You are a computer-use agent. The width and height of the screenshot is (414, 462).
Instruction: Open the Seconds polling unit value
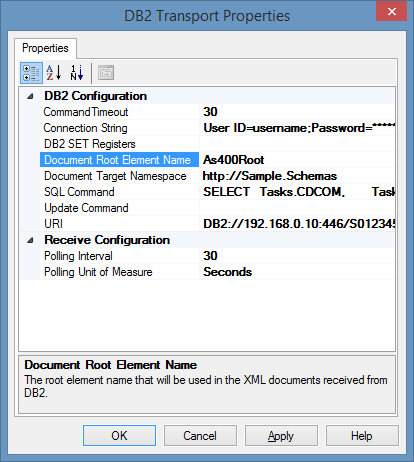tap(297, 272)
